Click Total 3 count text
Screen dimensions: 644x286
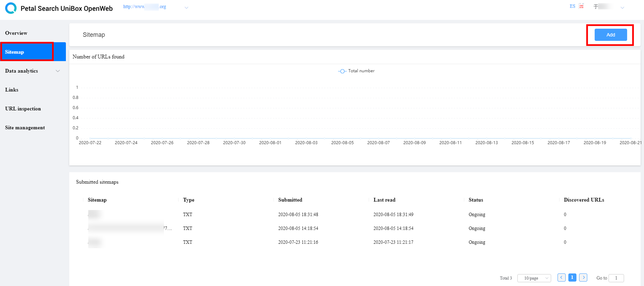click(506, 278)
